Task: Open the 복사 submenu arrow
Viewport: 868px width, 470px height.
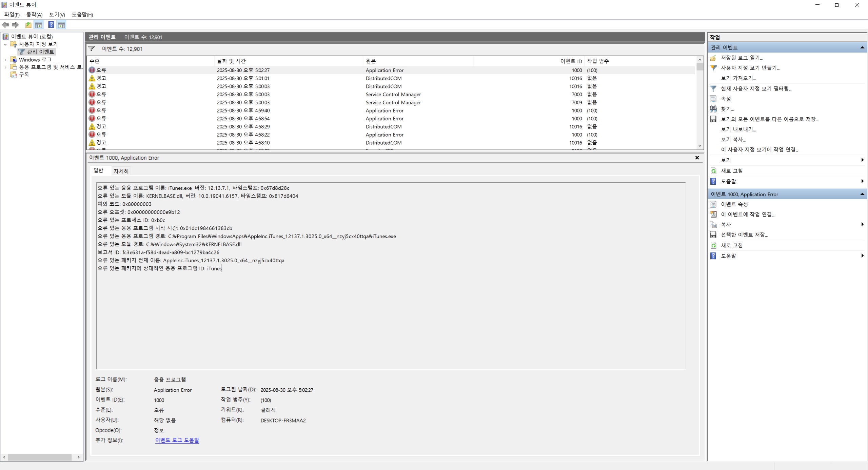Action: (x=862, y=225)
